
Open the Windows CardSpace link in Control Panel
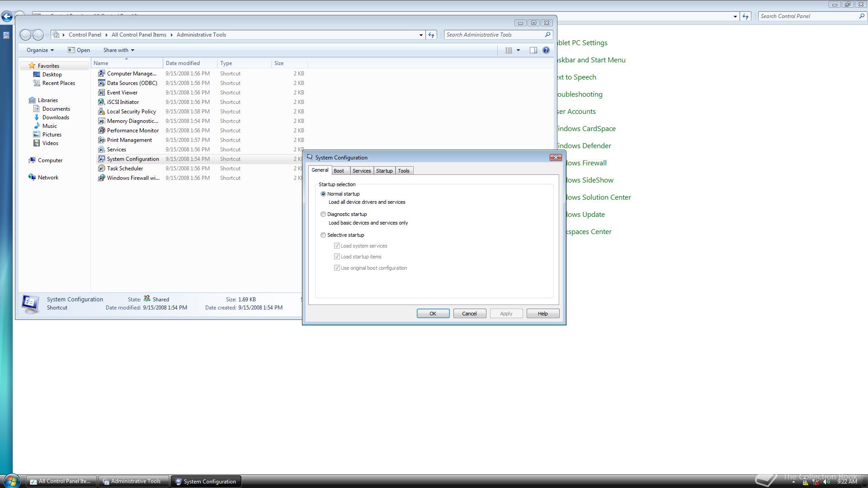pos(586,129)
